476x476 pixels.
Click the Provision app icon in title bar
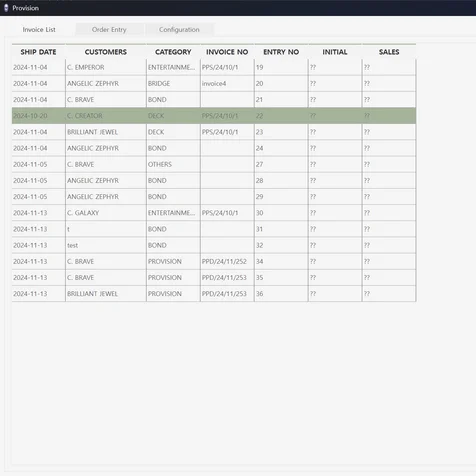(6, 8)
